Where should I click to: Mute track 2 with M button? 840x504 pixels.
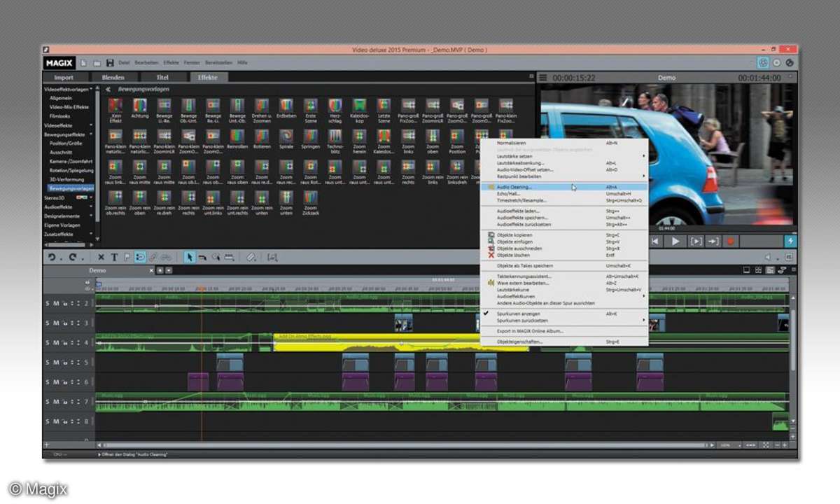[x=56, y=303]
